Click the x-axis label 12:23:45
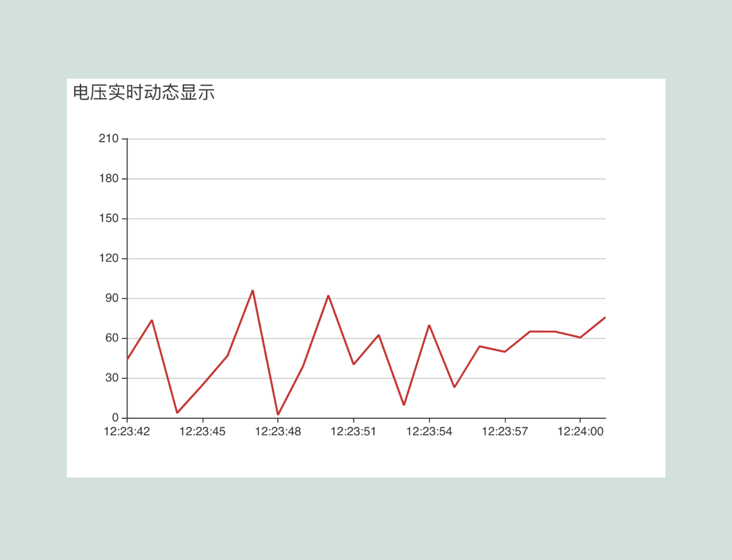This screenshot has height=560, width=732. click(x=203, y=432)
